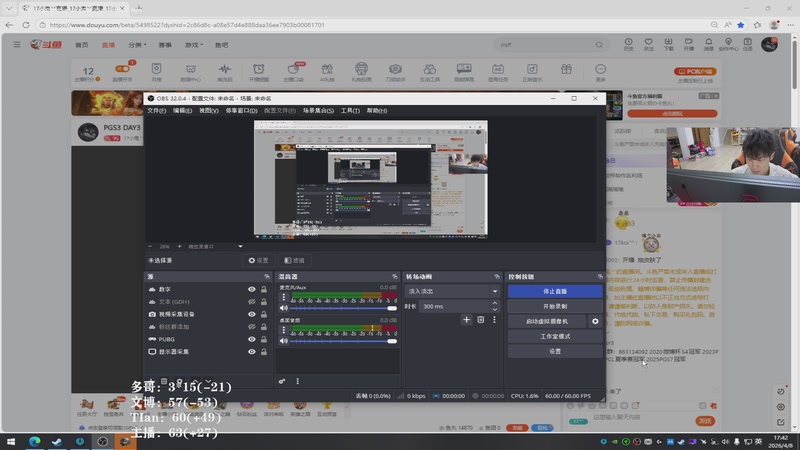
Task: Open the 工具(T) menu in OBS
Action: pyautogui.click(x=350, y=111)
